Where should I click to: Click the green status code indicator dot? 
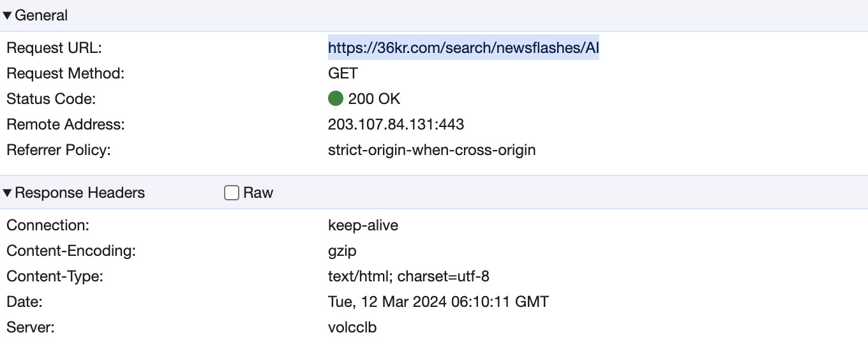point(336,99)
